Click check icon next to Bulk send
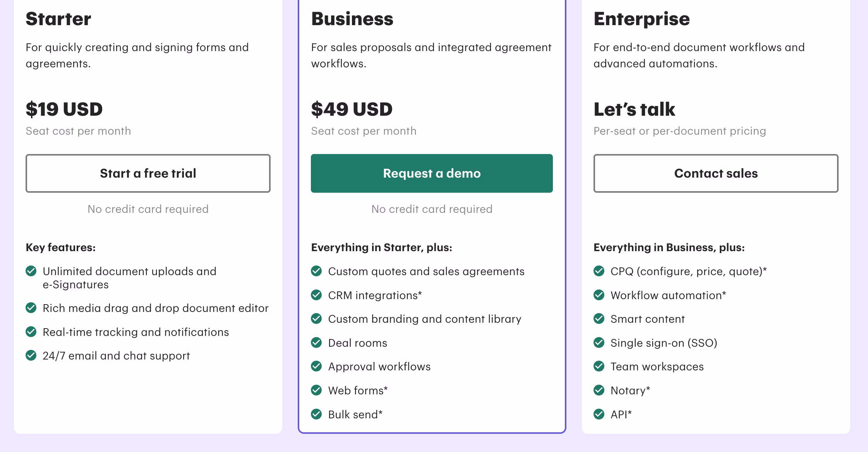 [316, 414]
